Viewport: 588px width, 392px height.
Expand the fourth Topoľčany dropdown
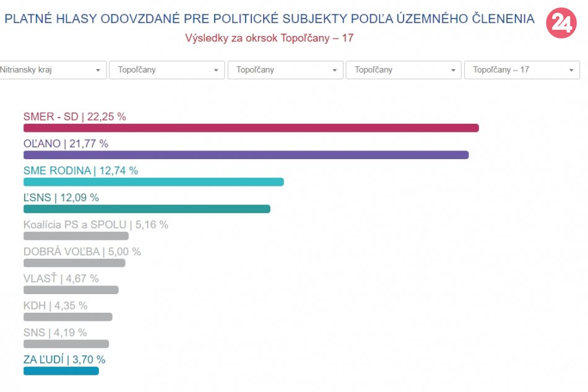404,70
